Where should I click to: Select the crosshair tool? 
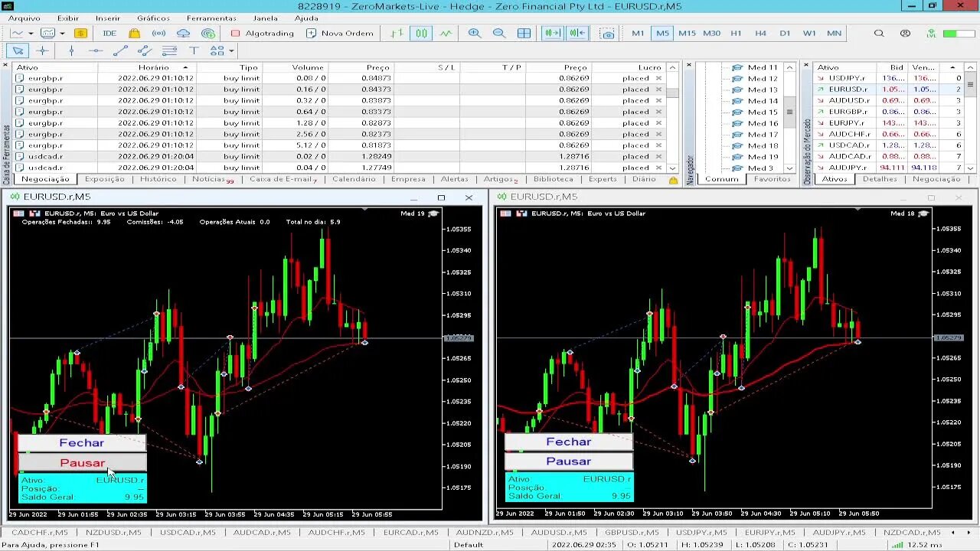tap(42, 51)
